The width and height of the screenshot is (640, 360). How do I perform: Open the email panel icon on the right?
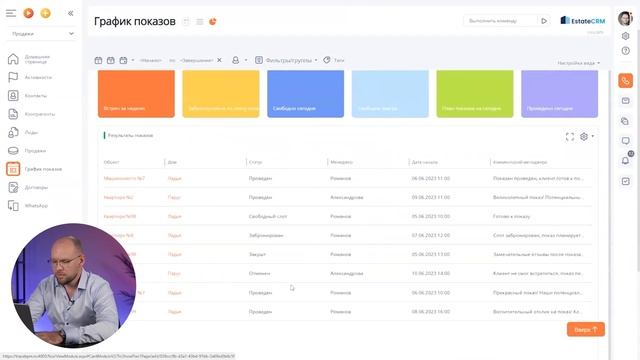625,101
